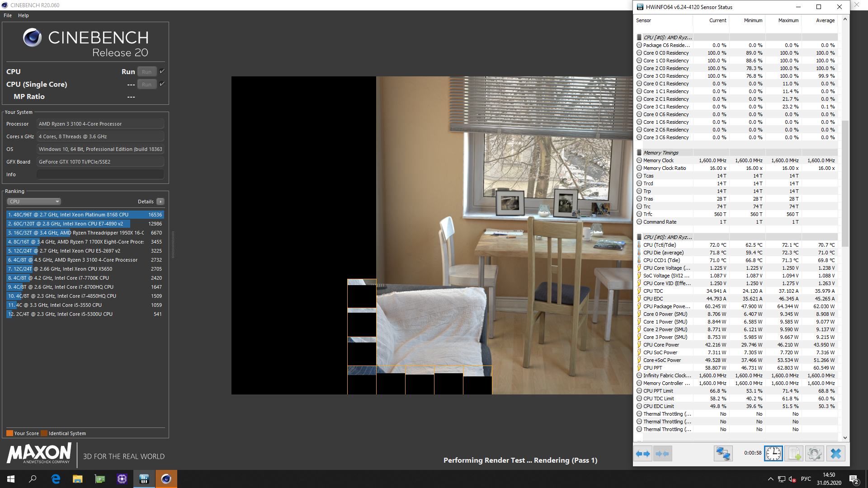868x488 pixels.
Task: Toggle the CPU test checkbox
Action: (162, 71)
